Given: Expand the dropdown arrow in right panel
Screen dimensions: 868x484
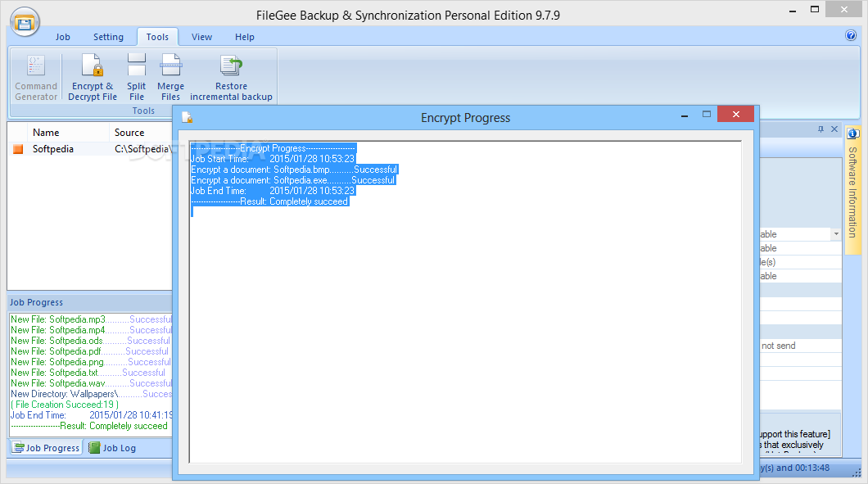Looking at the screenshot, I should tap(836, 234).
